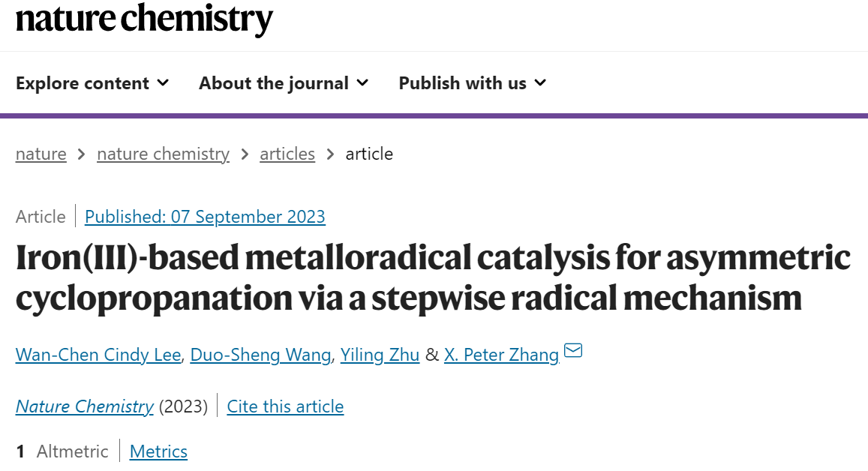
Task: Click the Publish with us dropdown arrow
Action: pos(540,83)
